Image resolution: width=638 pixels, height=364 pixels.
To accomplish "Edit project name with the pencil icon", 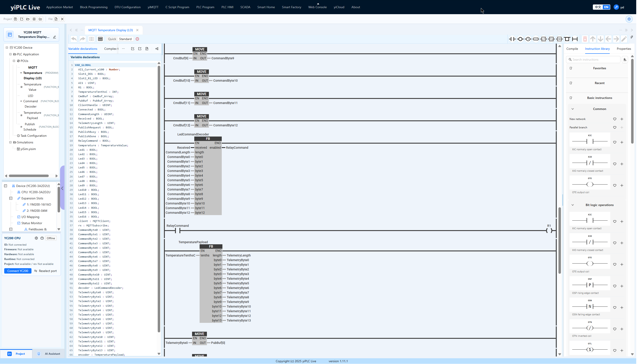I will (x=54, y=37).
